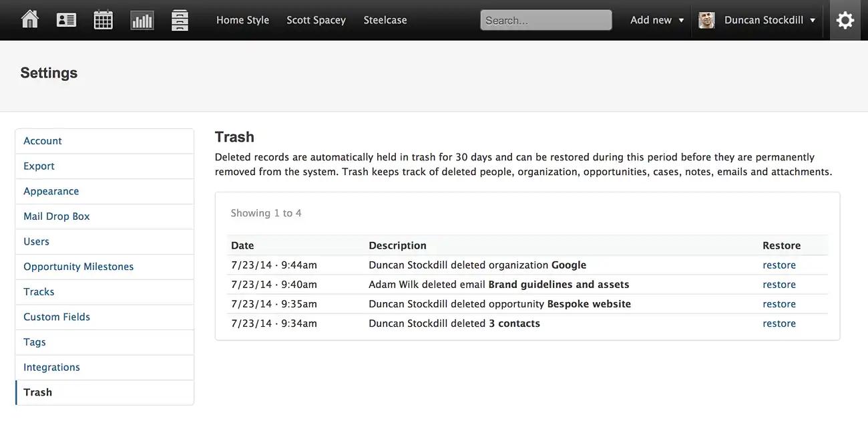Open the Home Style recent link
Viewport: 868px width, 421px height.
tap(243, 20)
